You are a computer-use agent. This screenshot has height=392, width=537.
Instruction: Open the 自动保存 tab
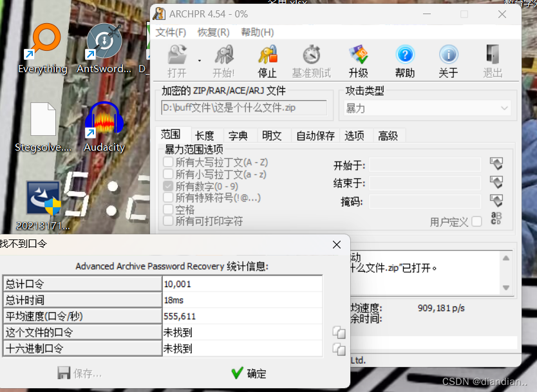pyautogui.click(x=315, y=136)
